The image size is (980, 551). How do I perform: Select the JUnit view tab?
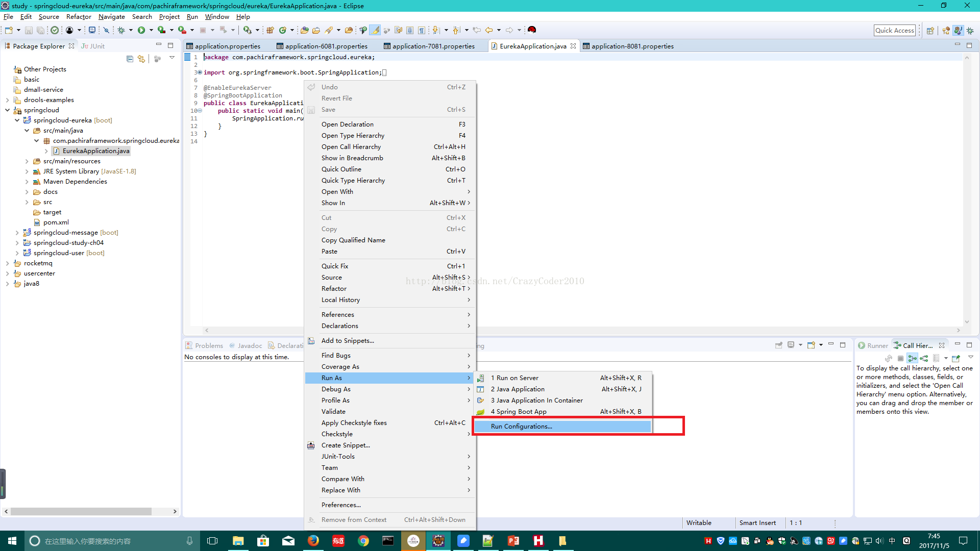93,46
